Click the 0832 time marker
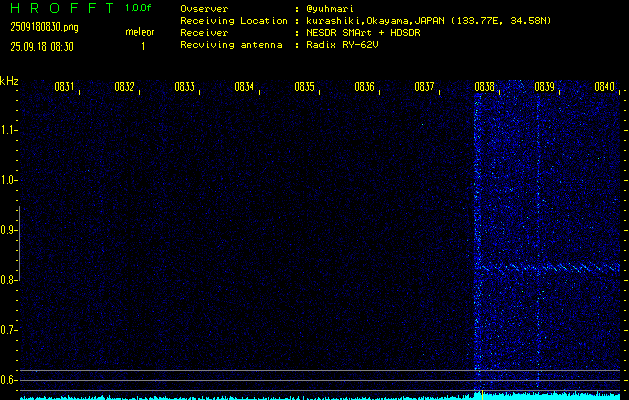 tap(124, 87)
